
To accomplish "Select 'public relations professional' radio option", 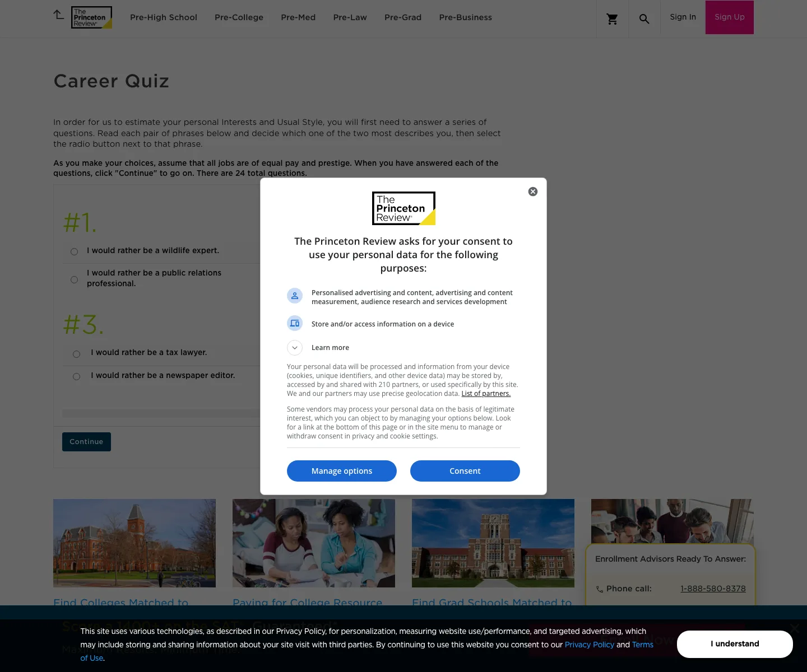I will [x=74, y=279].
